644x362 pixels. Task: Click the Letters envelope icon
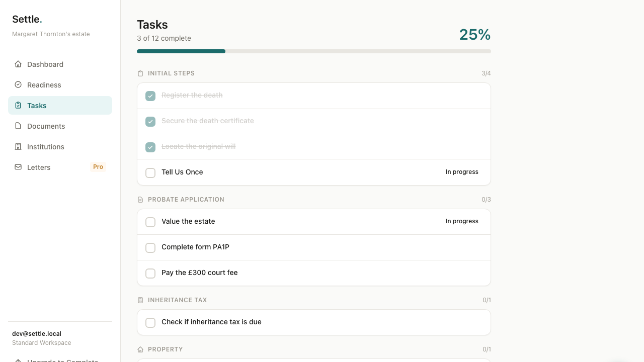[x=18, y=167]
